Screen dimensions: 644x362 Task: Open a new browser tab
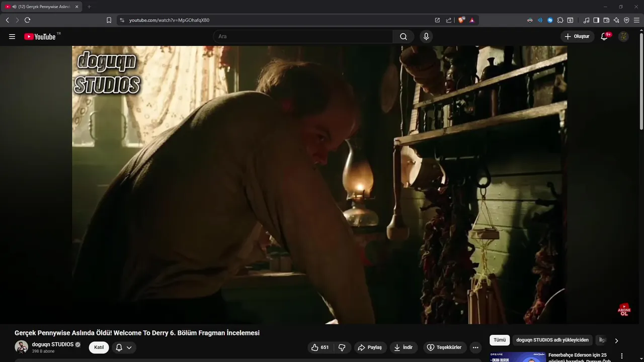click(89, 7)
